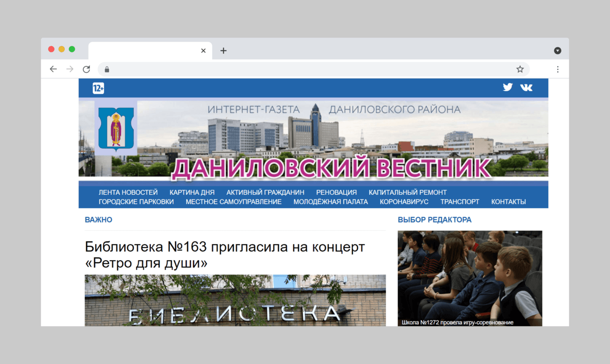Open the ЛЕНТА НОВОСТЕЙ menu item

pyautogui.click(x=128, y=192)
